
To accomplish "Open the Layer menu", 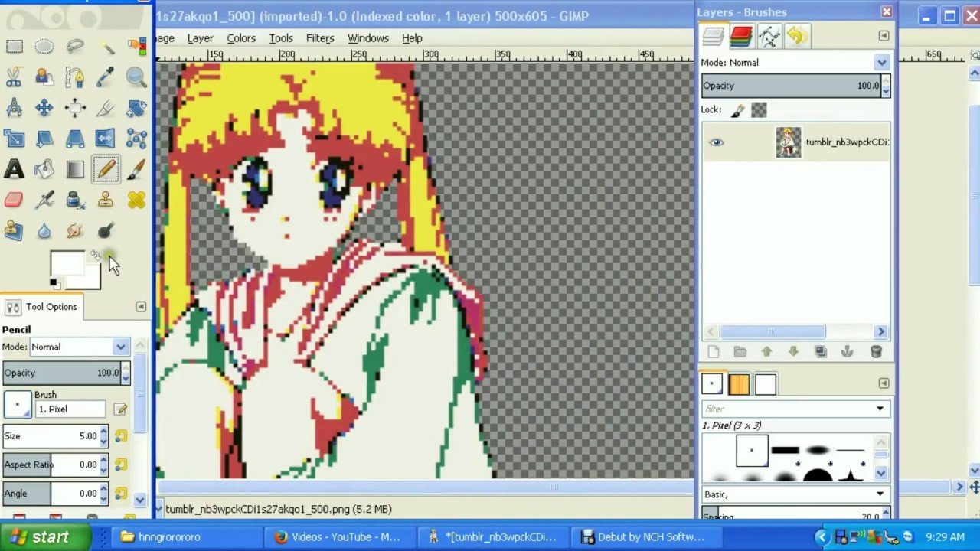I will [x=200, y=38].
